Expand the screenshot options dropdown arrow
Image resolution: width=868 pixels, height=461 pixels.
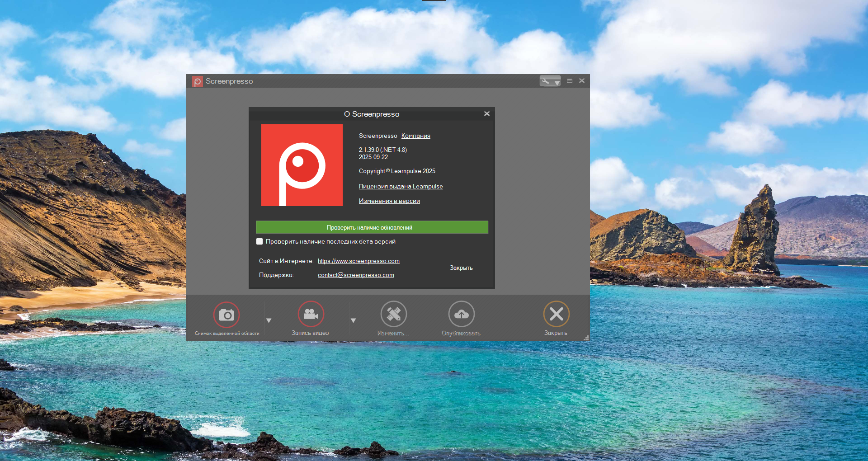pyautogui.click(x=269, y=320)
